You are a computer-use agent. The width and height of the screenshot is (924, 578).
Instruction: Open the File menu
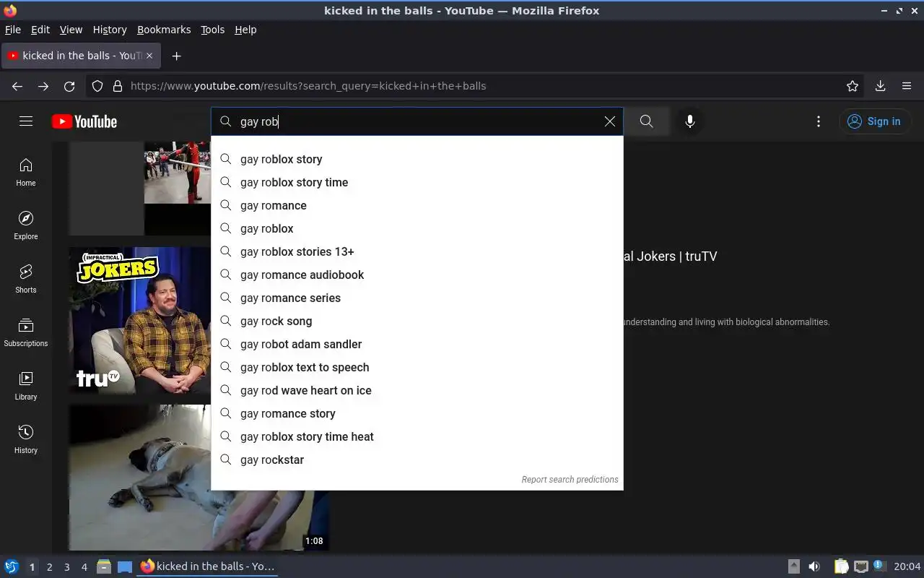pos(13,30)
